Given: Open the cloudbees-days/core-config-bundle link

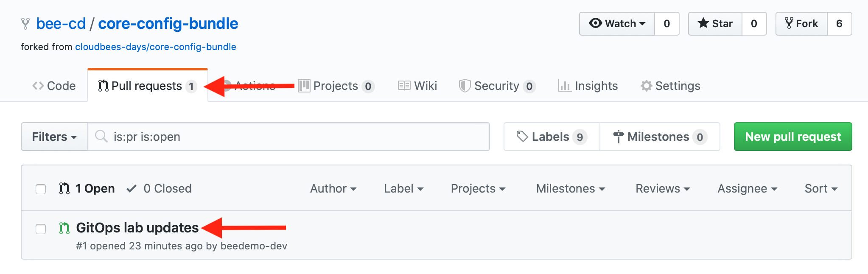Looking at the screenshot, I should pos(156,47).
